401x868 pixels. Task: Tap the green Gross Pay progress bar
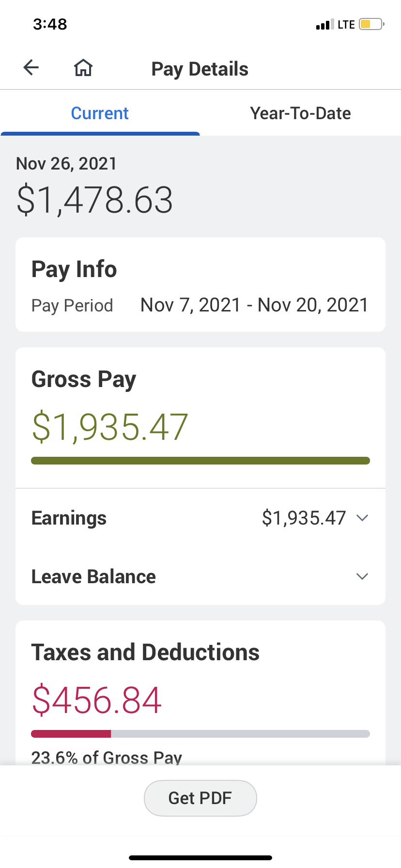(200, 461)
